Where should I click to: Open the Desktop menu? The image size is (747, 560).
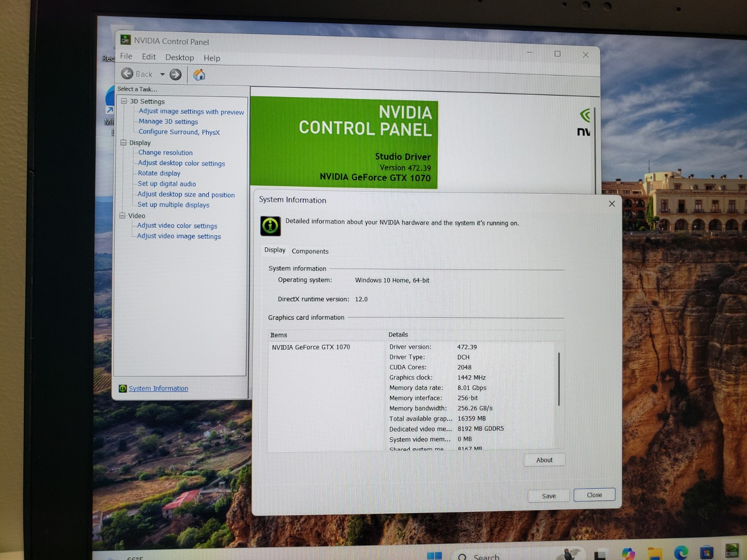[180, 57]
